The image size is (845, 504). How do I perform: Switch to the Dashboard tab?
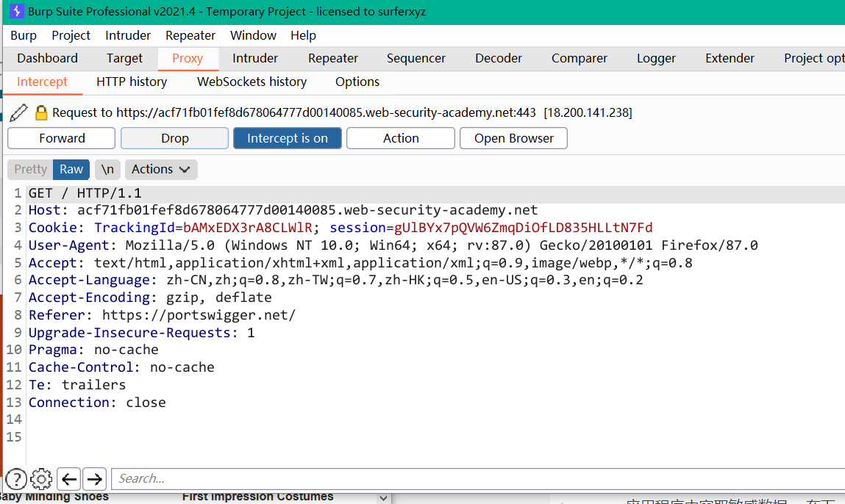click(47, 58)
